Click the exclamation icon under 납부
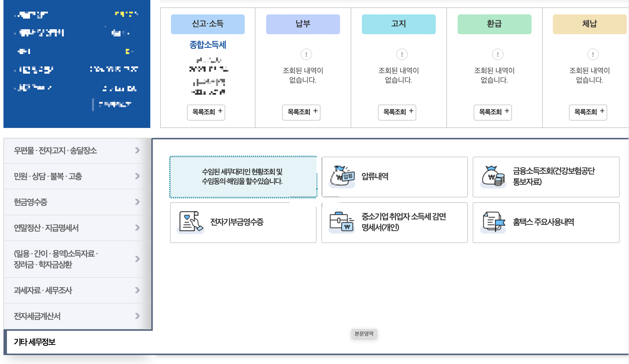The image size is (629, 364). click(306, 54)
